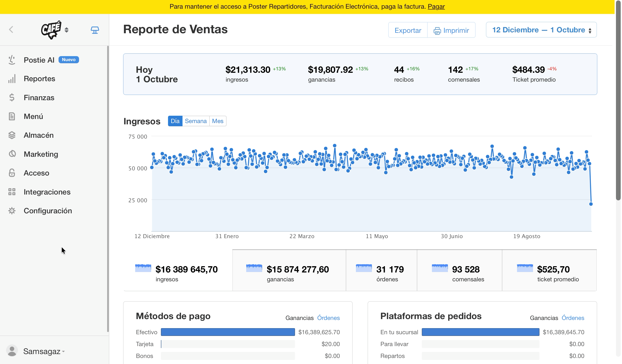Image resolution: width=622 pixels, height=364 pixels.
Task: Expand the establishment switcher arrows beside logo
Action: [66, 30]
